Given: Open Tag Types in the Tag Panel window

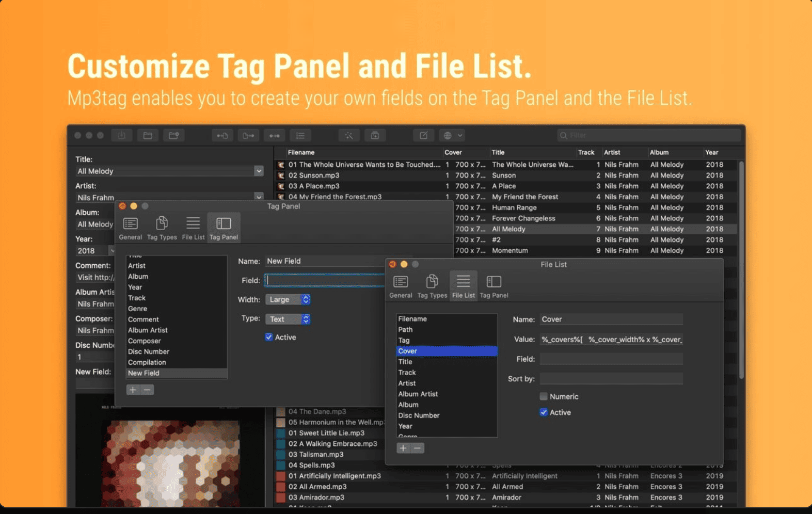Looking at the screenshot, I should 162,228.
